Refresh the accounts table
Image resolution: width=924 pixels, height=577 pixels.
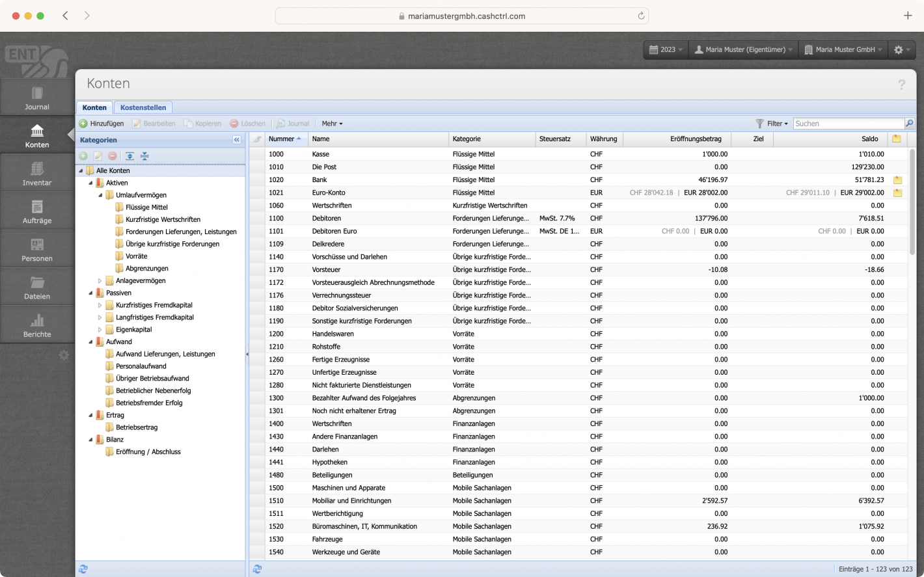(x=257, y=569)
